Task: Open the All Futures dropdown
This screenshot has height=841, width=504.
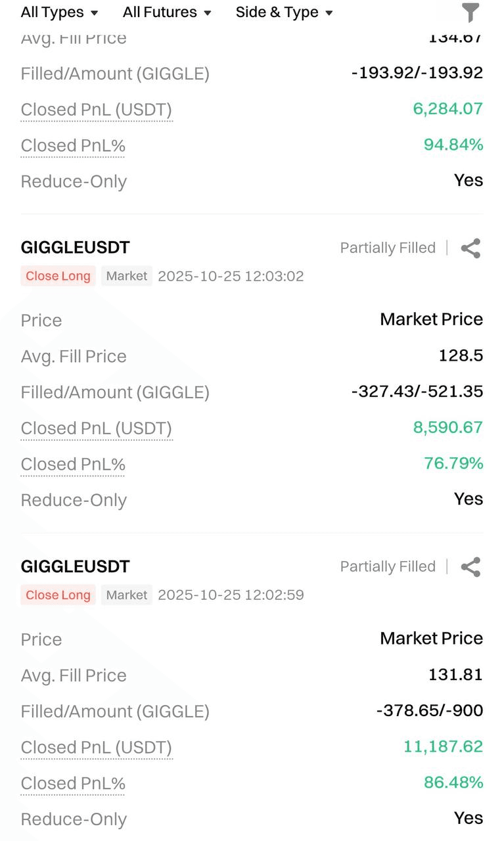Action: coord(167,12)
